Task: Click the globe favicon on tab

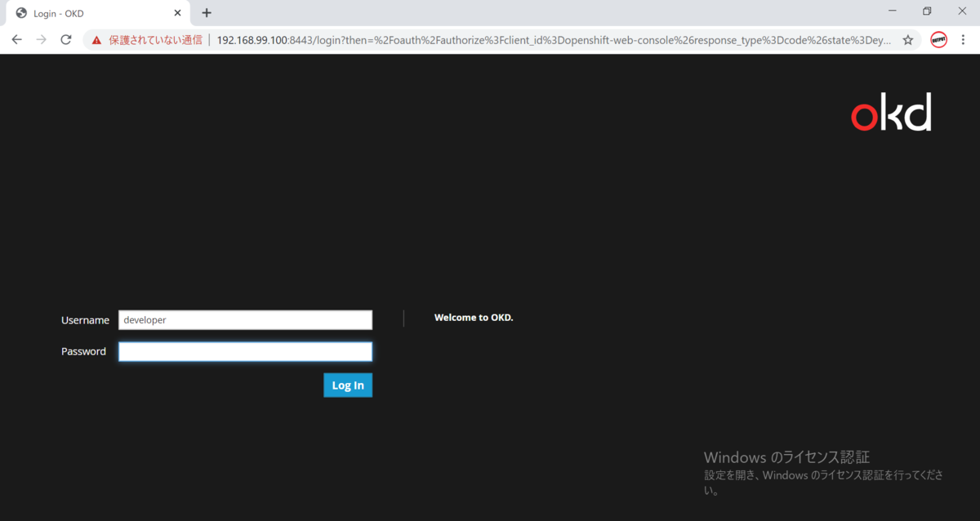Action: 21,13
